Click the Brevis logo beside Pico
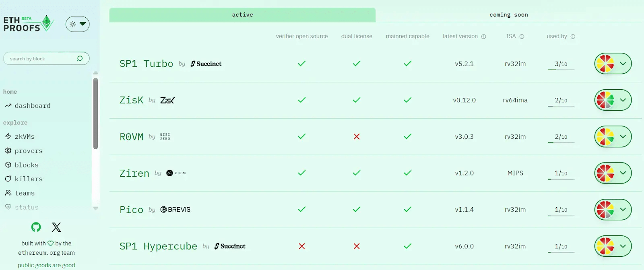Image resolution: width=644 pixels, height=270 pixels. coord(175,210)
